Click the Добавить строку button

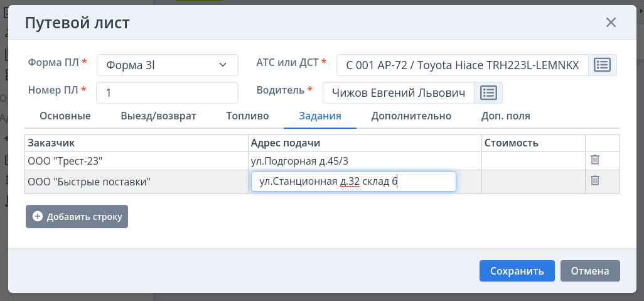[77, 217]
